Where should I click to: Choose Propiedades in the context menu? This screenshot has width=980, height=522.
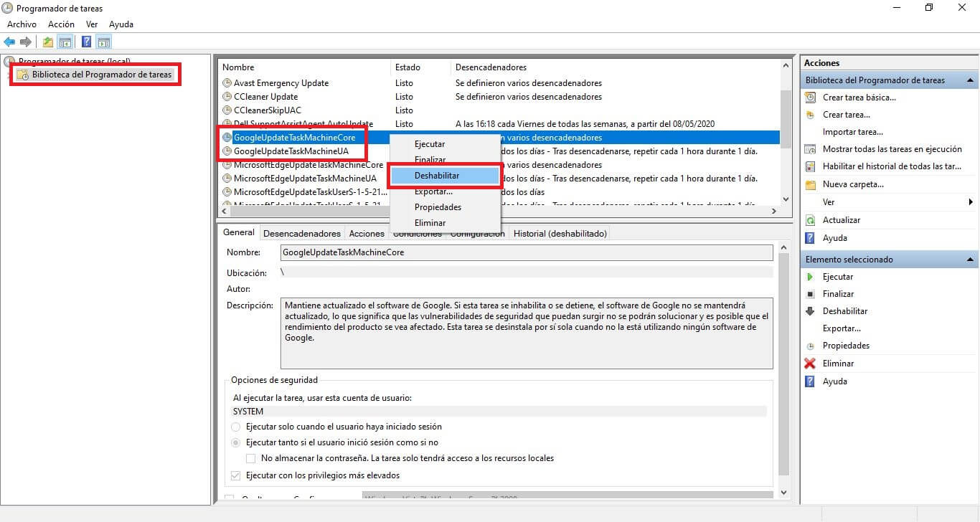pos(444,207)
